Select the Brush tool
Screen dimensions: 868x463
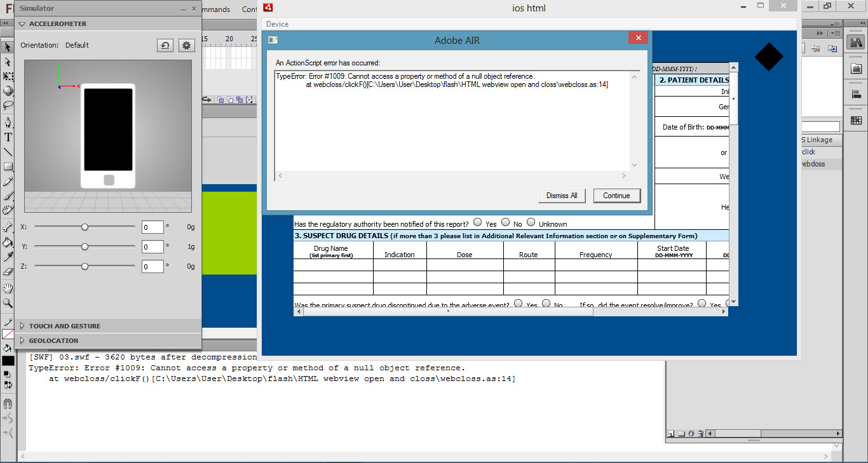(x=8, y=196)
